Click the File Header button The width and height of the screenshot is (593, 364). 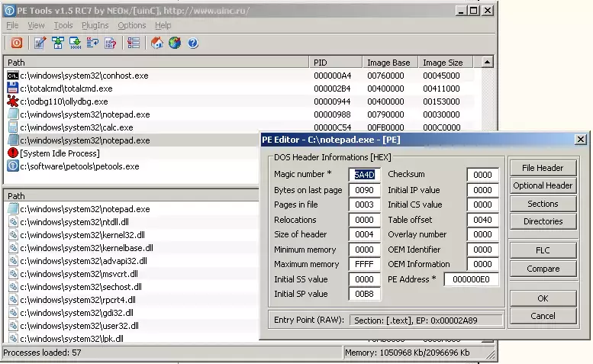pos(543,168)
